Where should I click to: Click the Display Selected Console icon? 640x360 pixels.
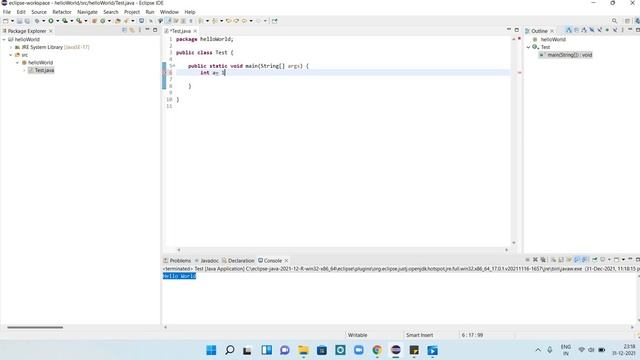coord(602,260)
